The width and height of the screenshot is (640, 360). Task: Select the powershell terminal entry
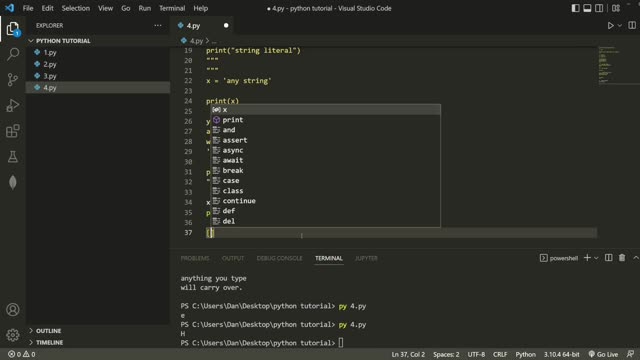[558, 258]
